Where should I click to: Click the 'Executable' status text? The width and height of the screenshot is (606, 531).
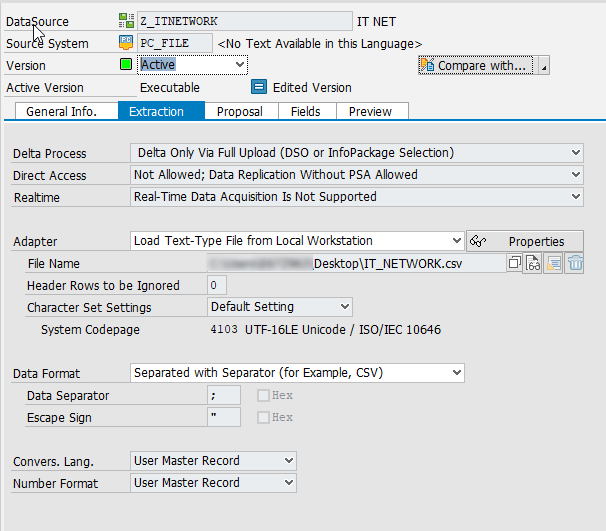tap(170, 88)
